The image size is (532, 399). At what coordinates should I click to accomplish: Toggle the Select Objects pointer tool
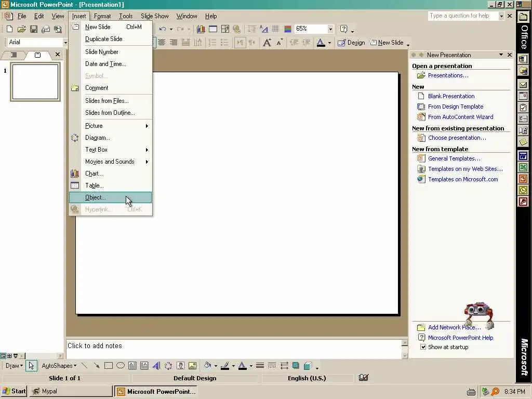click(31, 366)
